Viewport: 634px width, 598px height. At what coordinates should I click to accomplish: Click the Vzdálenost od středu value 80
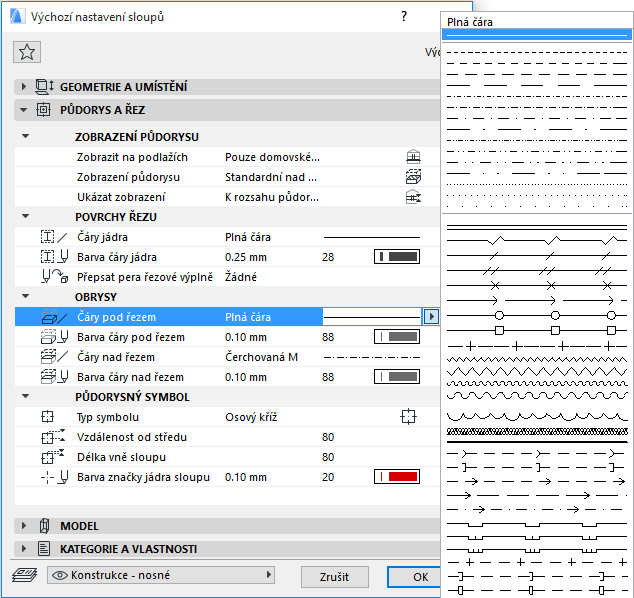pos(328,437)
